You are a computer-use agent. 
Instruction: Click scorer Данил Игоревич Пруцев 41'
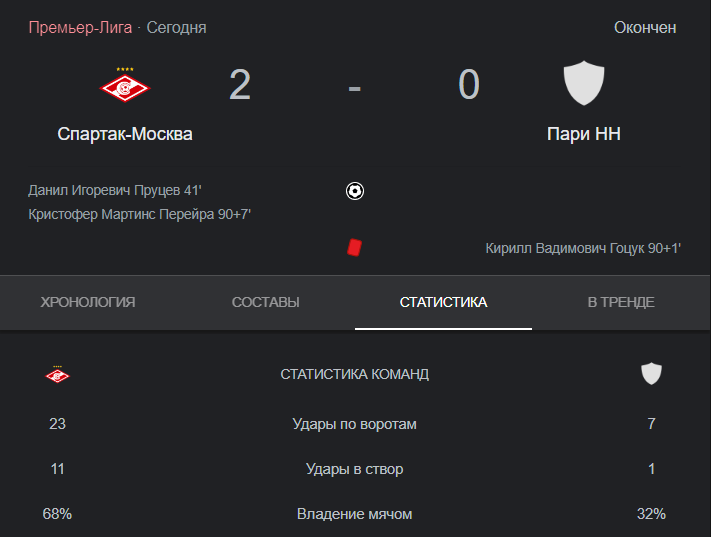click(x=115, y=190)
